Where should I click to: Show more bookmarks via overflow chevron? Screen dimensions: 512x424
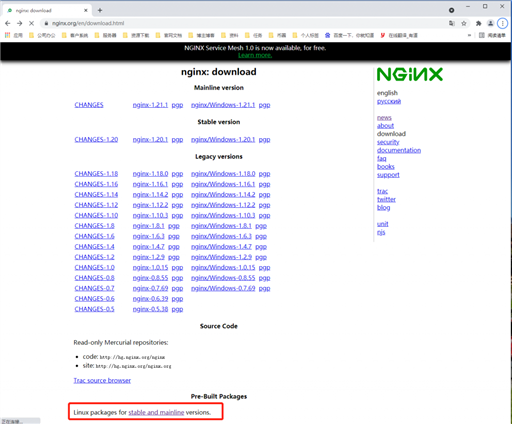(469, 35)
